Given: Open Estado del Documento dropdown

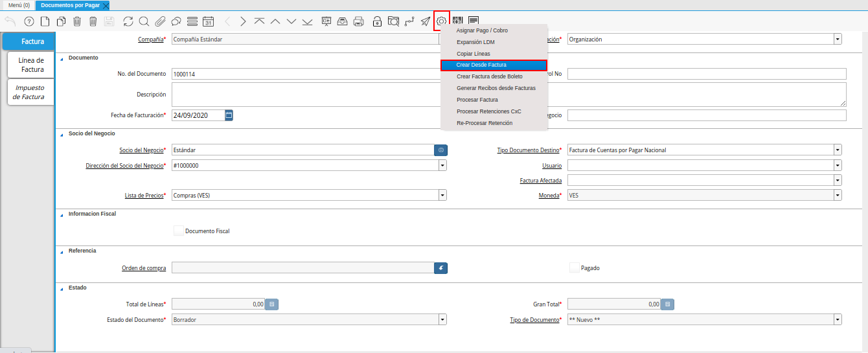Looking at the screenshot, I should click(442, 319).
